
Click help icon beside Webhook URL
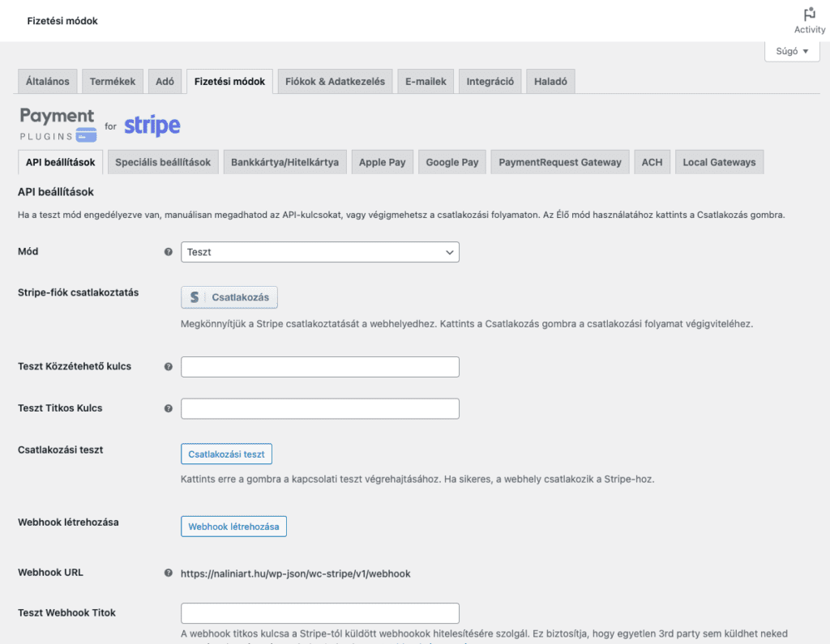pos(169,573)
